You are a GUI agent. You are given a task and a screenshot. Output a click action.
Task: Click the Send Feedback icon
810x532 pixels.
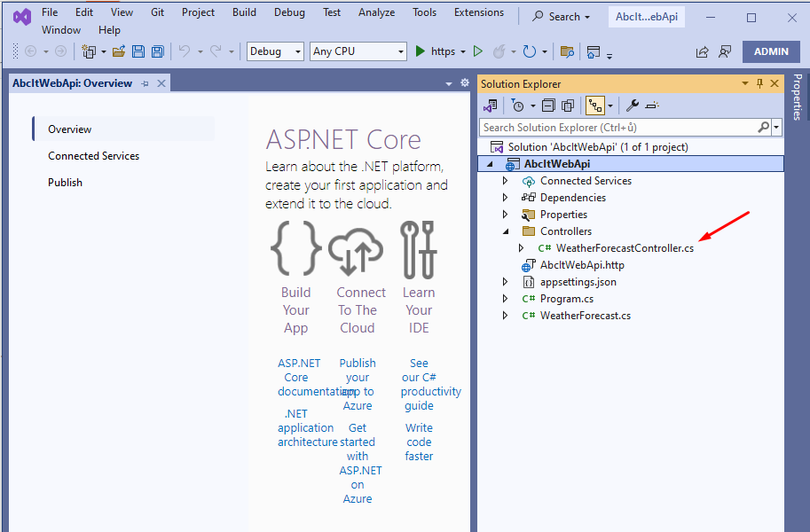point(725,51)
